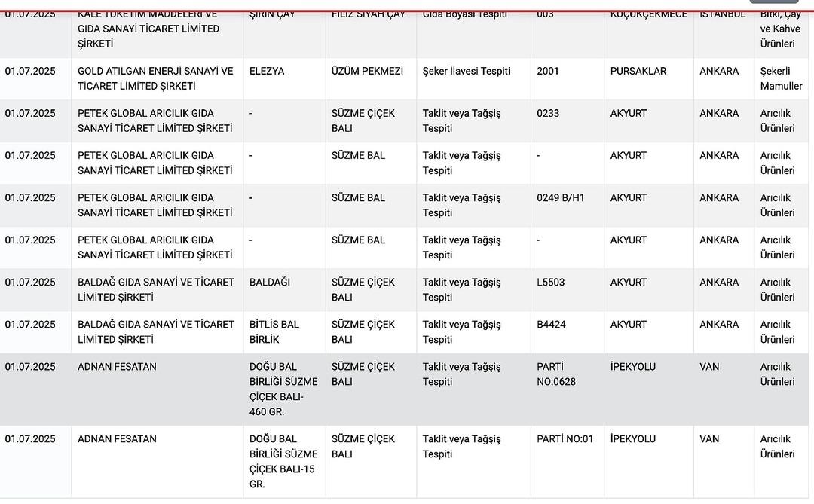Click the gray button at top right
The height and width of the screenshot is (504, 814).
click(773, 2)
